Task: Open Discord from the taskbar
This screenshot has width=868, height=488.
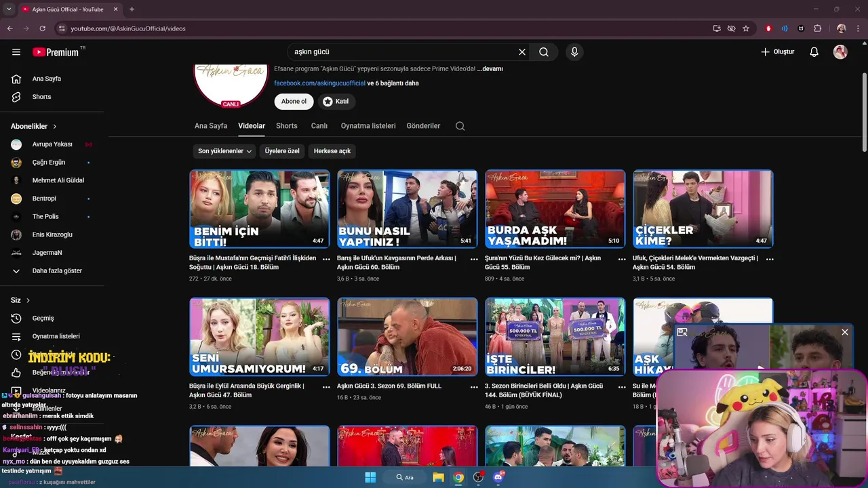Action: (x=498, y=477)
